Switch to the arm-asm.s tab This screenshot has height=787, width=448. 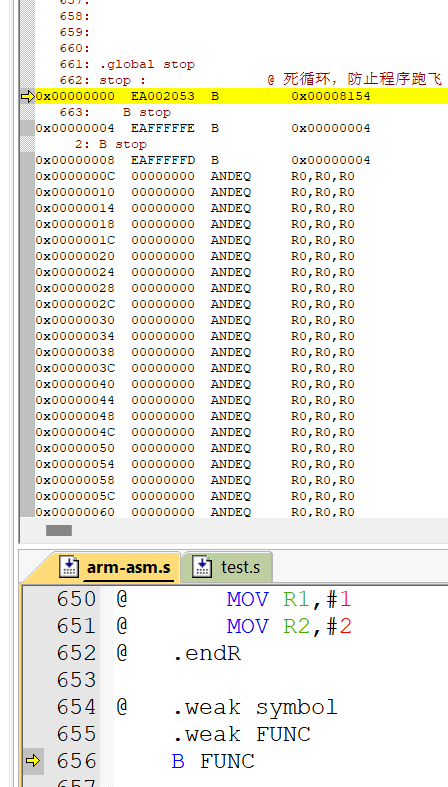coord(128,568)
